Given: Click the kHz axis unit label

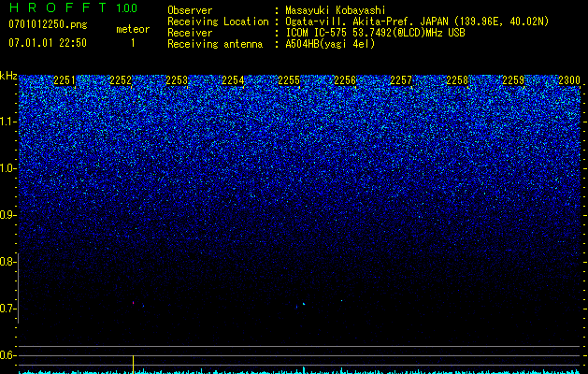Looking at the screenshot, I should click(x=8, y=76).
